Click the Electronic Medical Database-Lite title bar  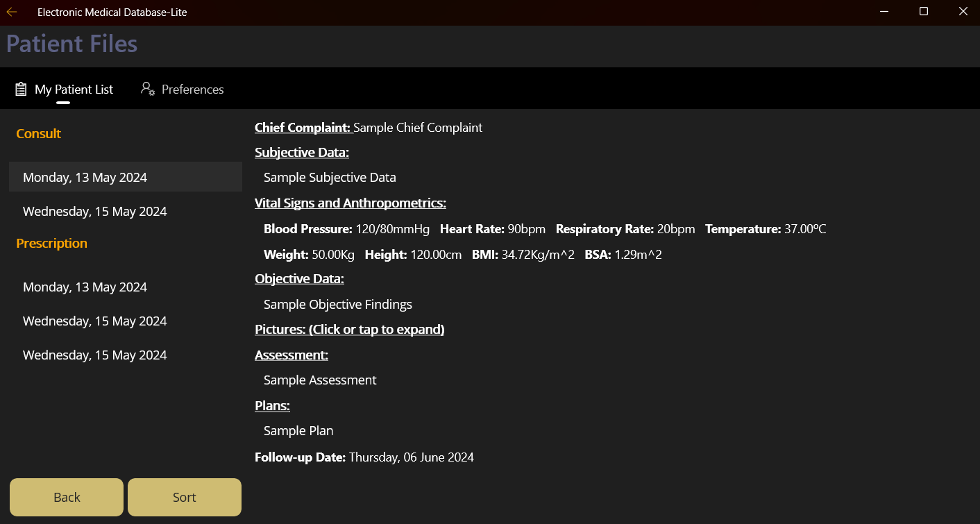pos(112,12)
